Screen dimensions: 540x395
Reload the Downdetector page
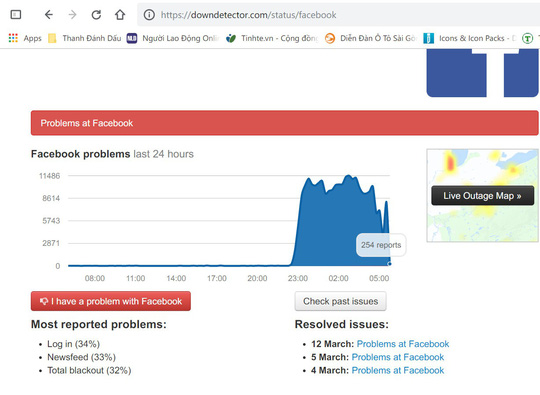click(96, 14)
